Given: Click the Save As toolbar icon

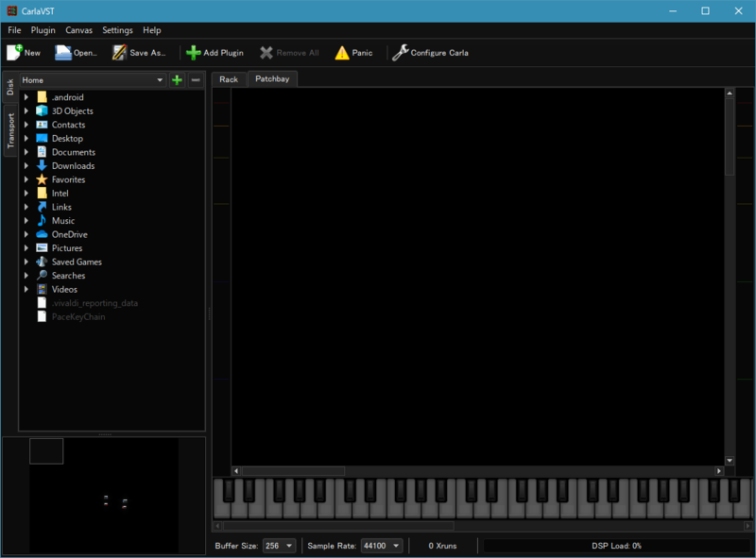Looking at the screenshot, I should 119,53.
